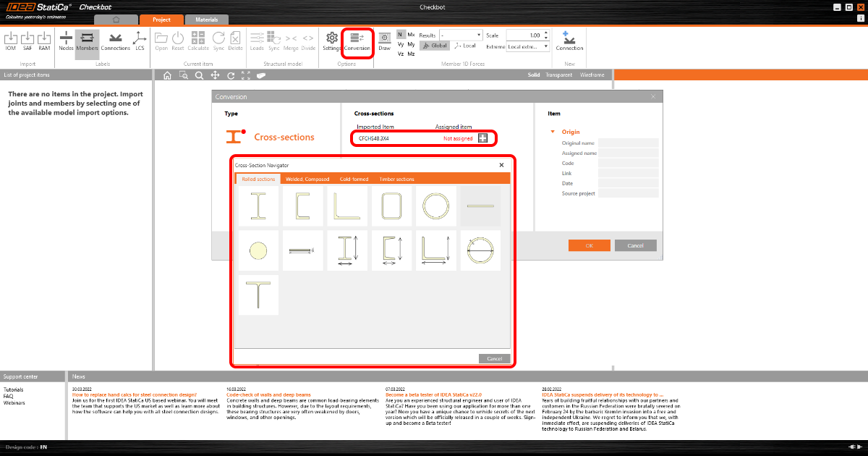Open the home tab icon
The width and height of the screenshot is (868, 456).
pos(116,20)
